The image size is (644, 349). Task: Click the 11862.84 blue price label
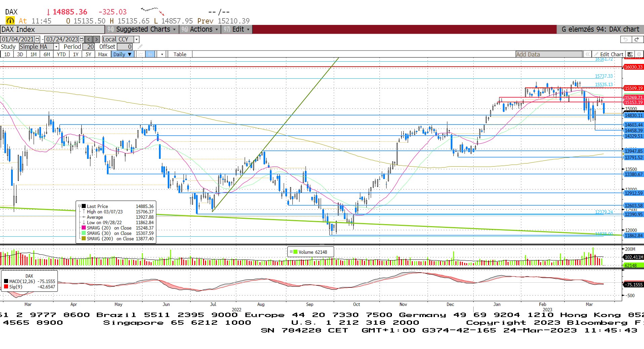coord(634,236)
